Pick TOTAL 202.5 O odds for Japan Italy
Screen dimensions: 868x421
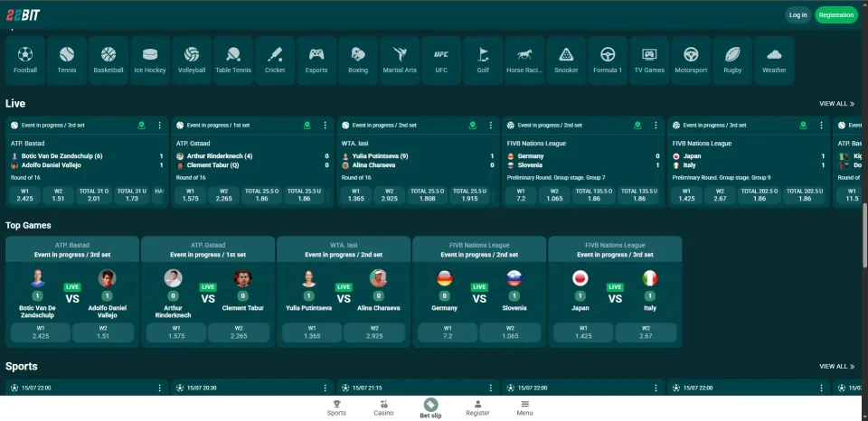[x=759, y=195]
